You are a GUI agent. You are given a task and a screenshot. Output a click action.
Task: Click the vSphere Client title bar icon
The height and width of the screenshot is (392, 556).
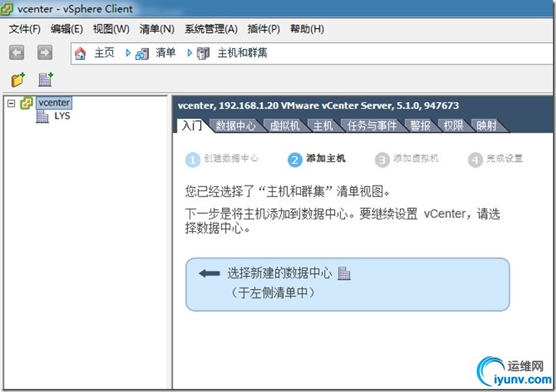pos(7,8)
